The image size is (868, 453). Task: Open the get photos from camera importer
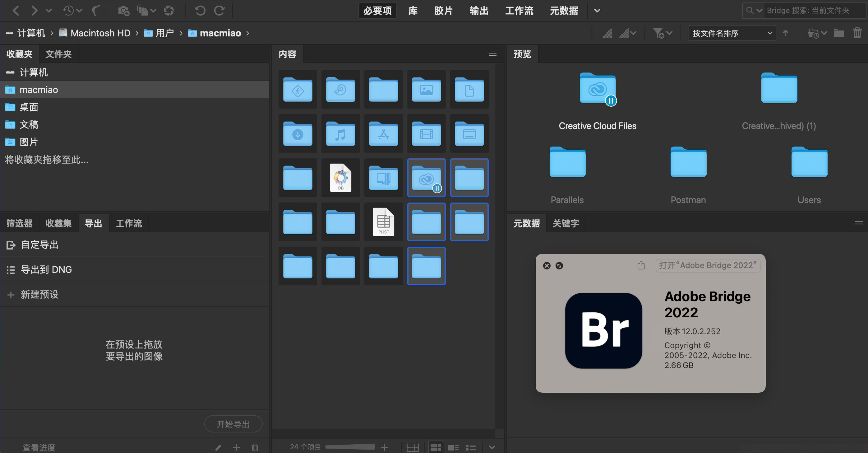[124, 11]
